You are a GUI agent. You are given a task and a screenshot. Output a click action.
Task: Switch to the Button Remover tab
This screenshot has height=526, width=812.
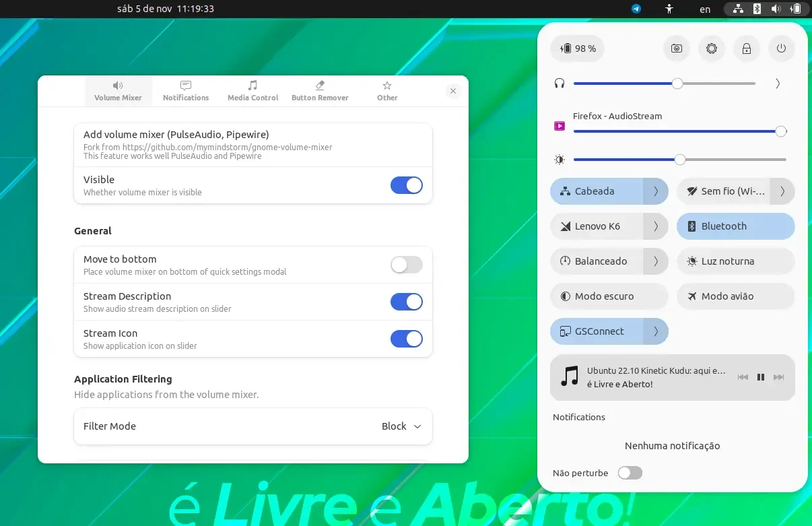[x=320, y=91]
